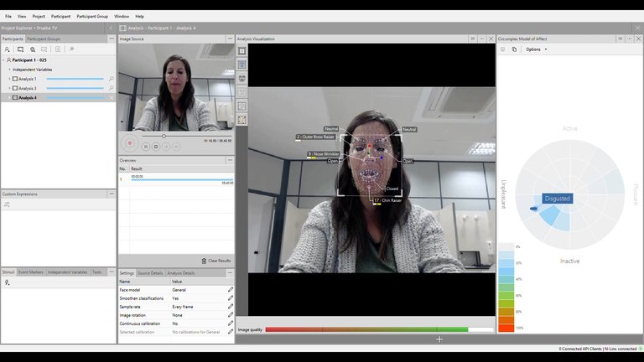
Task: Click the record button in Image Source
Action: (129, 143)
